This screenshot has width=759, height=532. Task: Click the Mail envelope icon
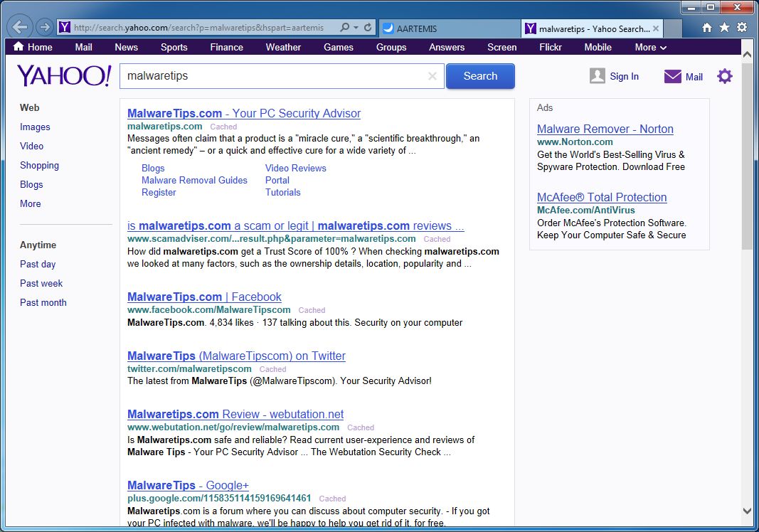coord(672,77)
